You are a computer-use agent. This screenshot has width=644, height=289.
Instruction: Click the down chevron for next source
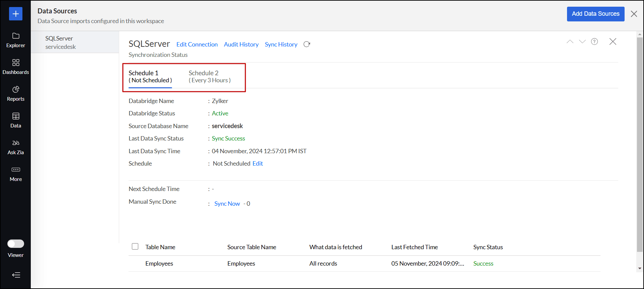[x=582, y=41]
